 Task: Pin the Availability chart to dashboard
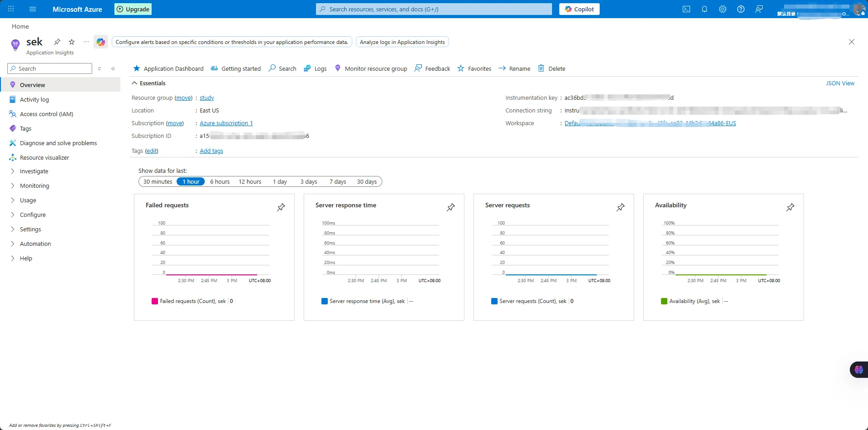click(x=790, y=207)
